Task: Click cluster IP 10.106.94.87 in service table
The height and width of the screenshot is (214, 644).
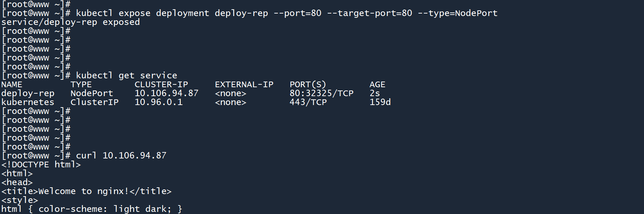Action: pos(166,93)
